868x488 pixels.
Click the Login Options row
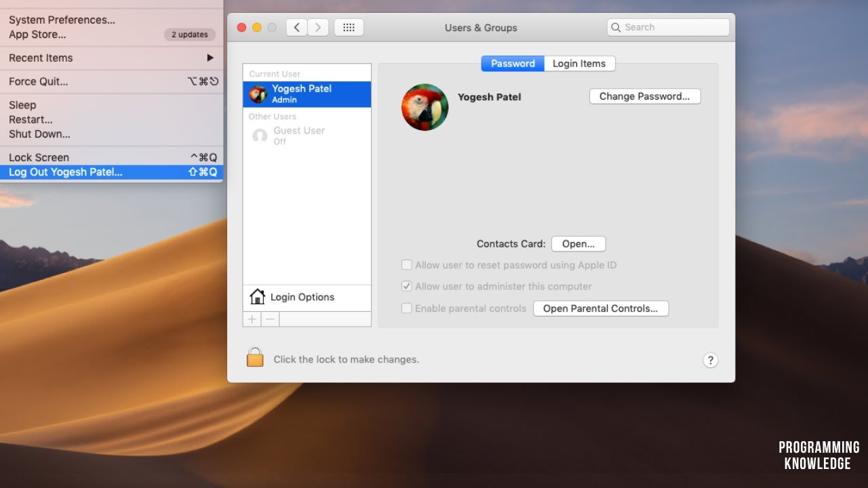(x=307, y=297)
